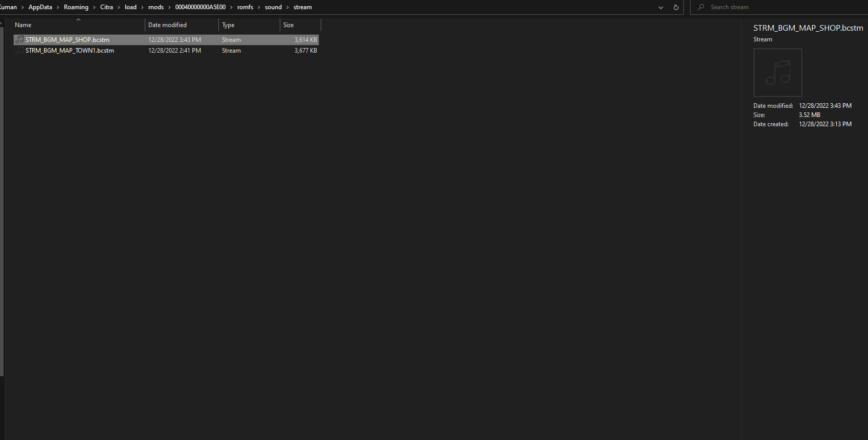Sort files by Date modified column
This screenshot has width=868, height=440.
tap(167, 25)
